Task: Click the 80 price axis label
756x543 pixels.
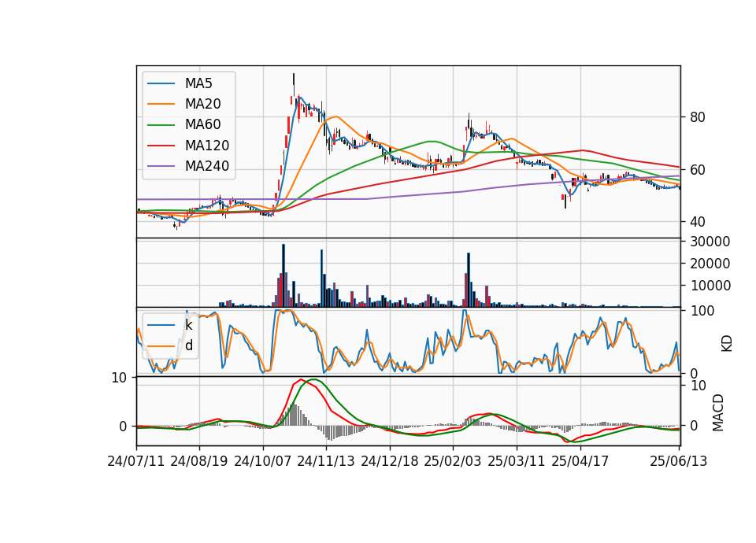Action: tap(698, 117)
